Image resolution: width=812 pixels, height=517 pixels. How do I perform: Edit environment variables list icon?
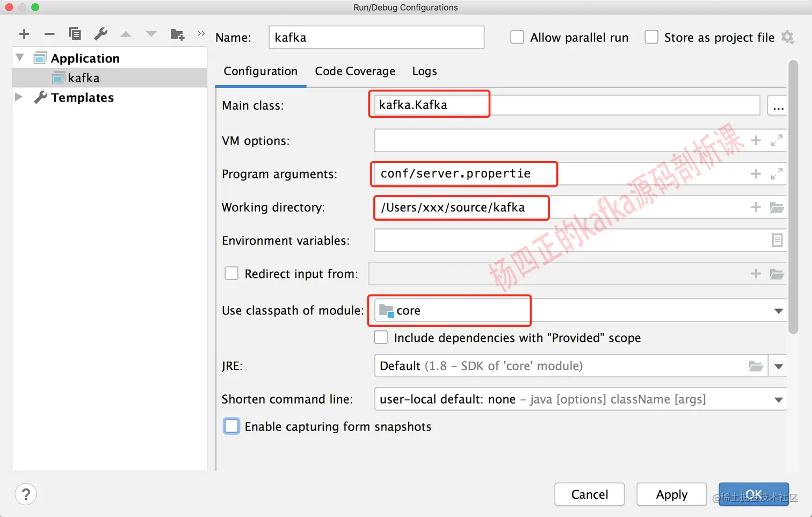coord(777,240)
